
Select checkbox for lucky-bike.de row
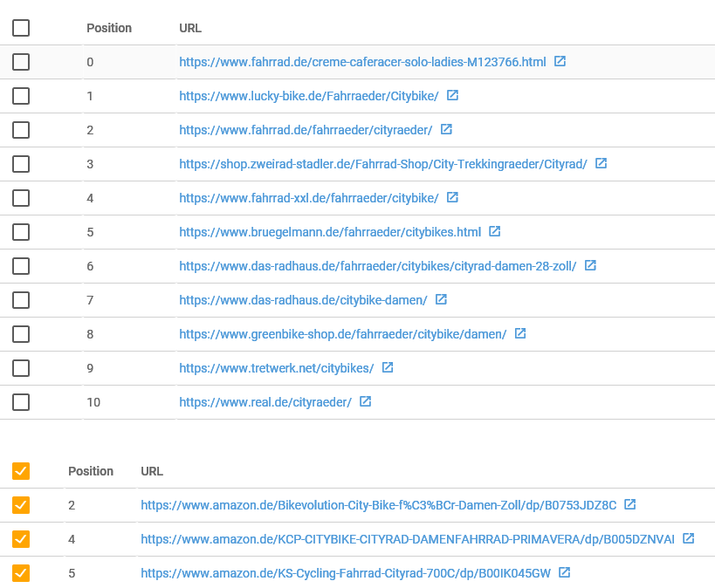pos(21,96)
